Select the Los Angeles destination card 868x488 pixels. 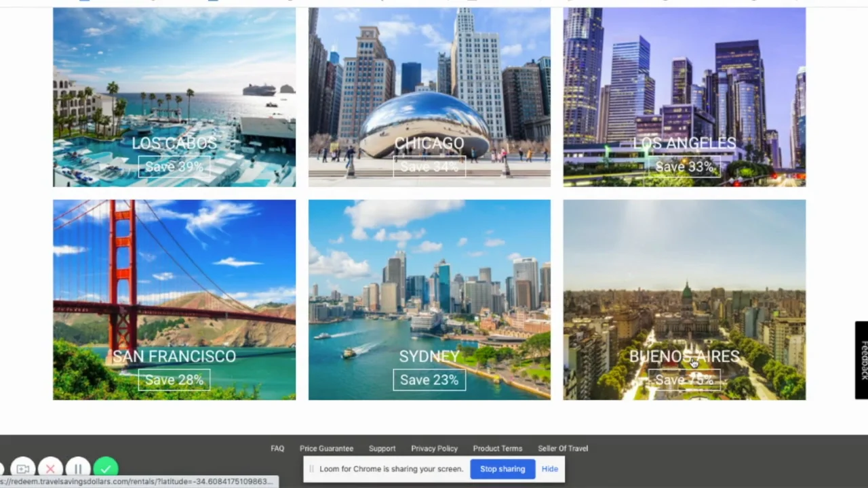coord(684,97)
